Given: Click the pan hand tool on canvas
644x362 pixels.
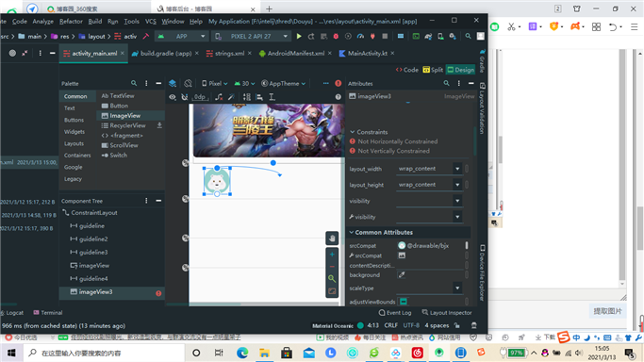Looking at the screenshot, I should [332, 239].
